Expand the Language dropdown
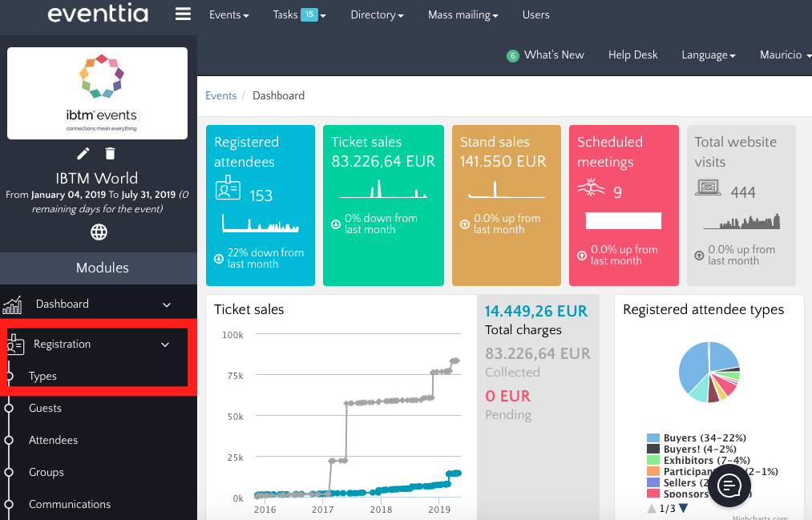 pyautogui.click(x=708, y=55)
